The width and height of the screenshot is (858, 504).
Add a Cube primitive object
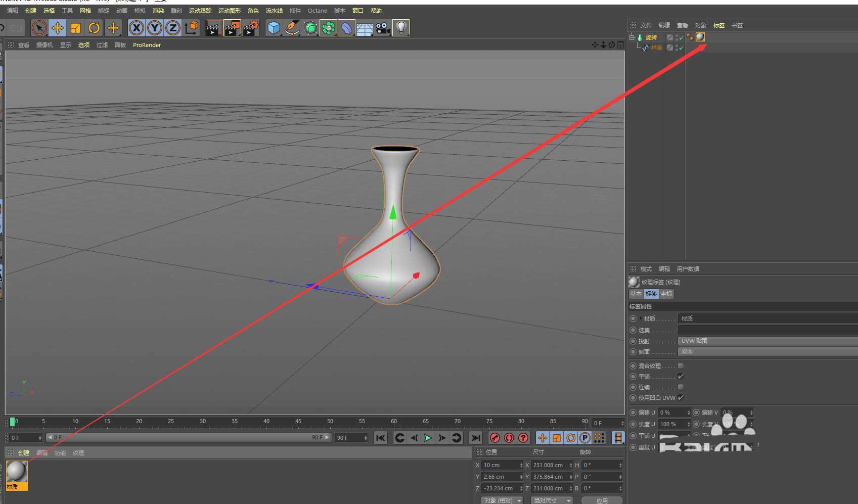(274, 28)
